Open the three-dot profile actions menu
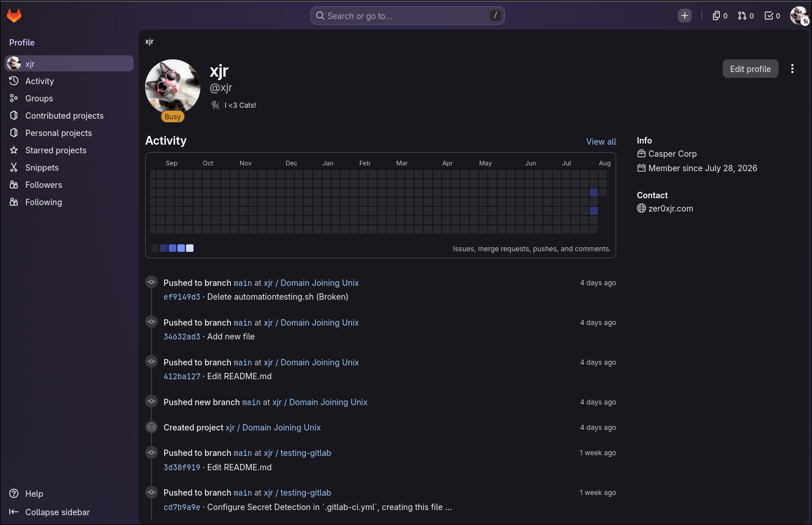812x525 pixels. click(x=792, y=69)
